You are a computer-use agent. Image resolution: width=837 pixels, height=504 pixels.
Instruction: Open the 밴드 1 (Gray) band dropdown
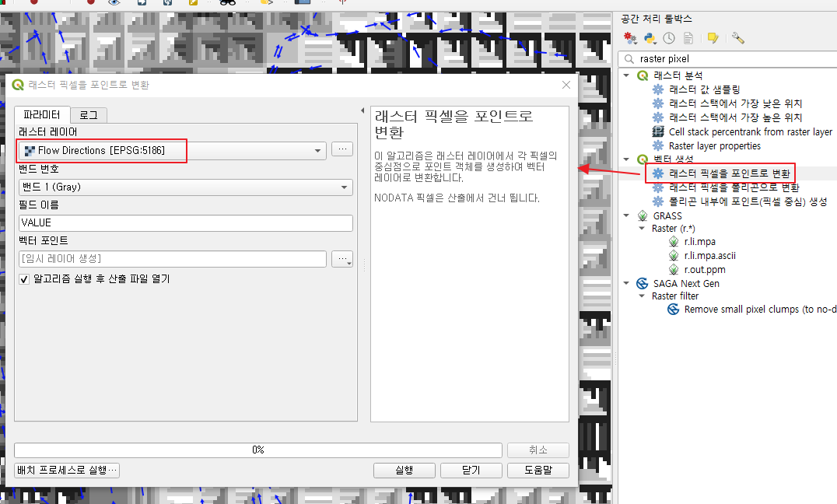point(342,187)
